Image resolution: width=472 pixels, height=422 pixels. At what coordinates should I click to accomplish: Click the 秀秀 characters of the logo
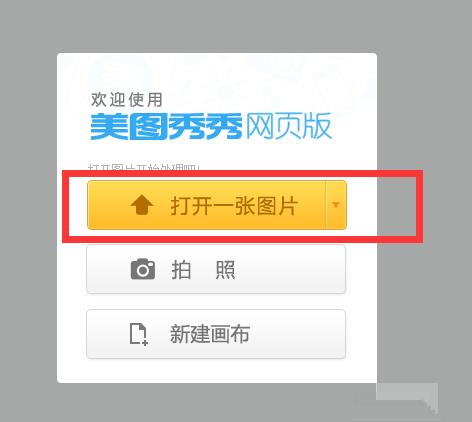[205, 127]
